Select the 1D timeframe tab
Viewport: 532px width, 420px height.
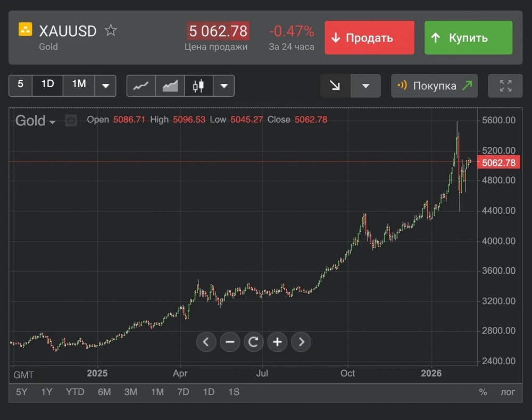[48, 84]
